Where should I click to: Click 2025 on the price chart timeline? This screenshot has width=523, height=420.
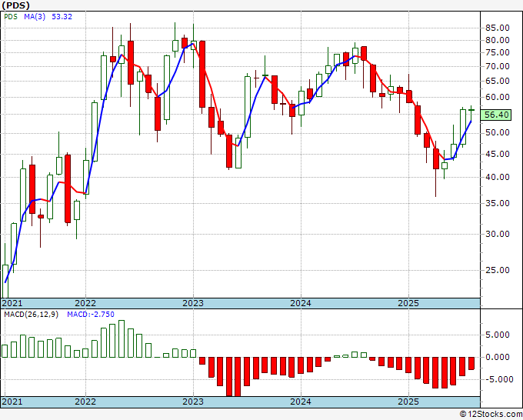tap(408, 303)
